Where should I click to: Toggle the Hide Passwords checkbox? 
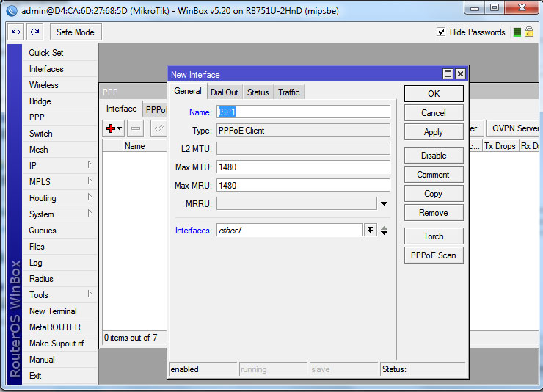[441, 32]
